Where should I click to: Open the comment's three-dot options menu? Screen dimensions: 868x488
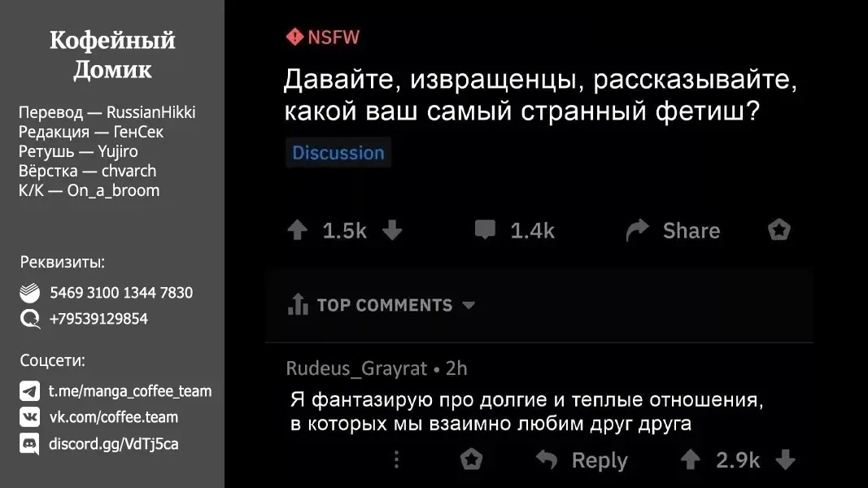397,460
